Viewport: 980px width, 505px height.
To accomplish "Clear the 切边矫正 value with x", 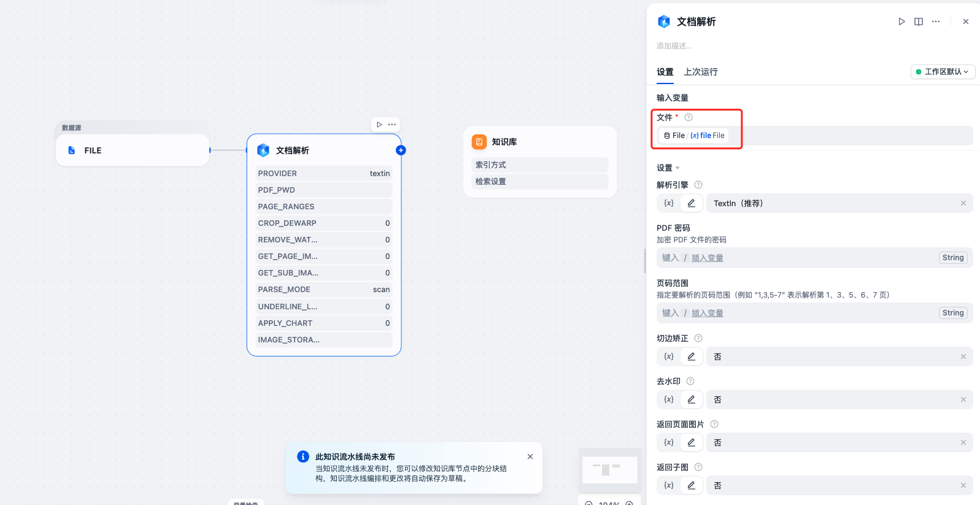I will point(963,357).
